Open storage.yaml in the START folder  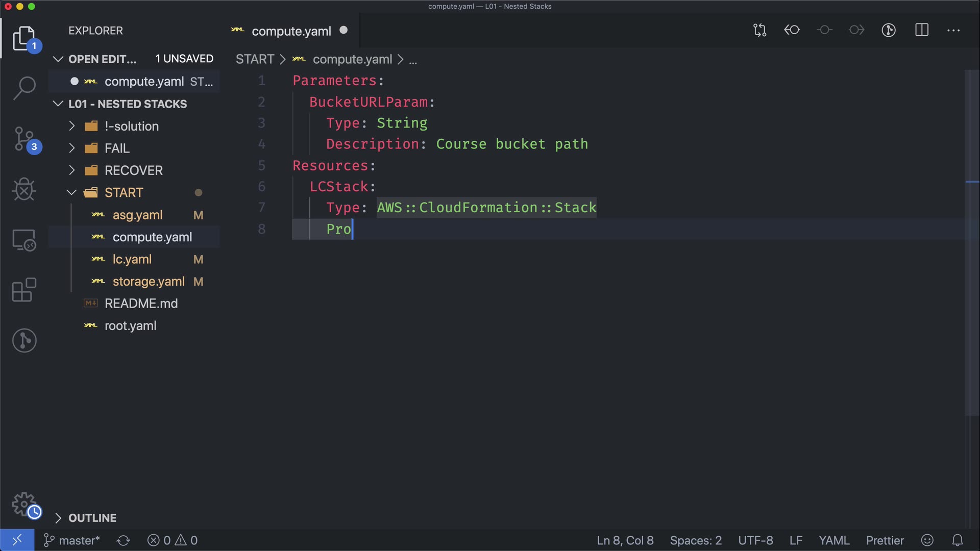point(148,281)
